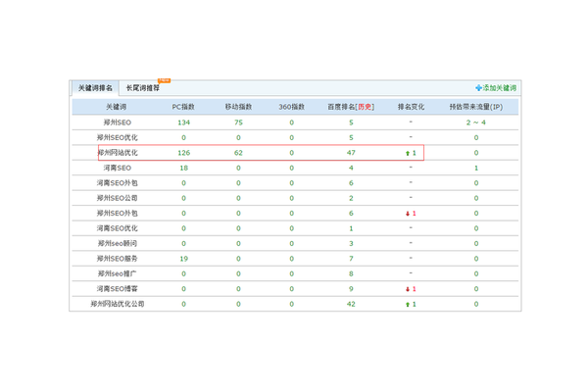Click mobile index value 62
Screen dimensions: 588x392
click(x=238, y=153)
